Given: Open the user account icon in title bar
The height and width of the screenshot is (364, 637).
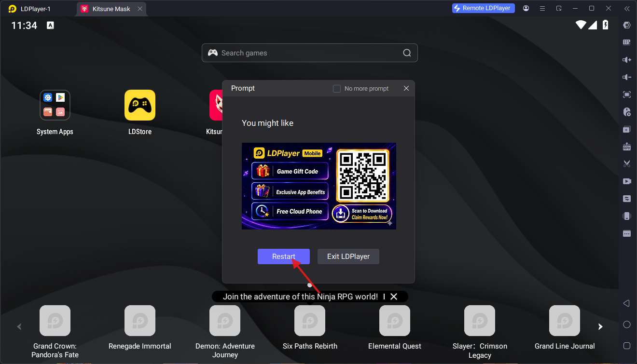Looking at the screenshot, I should [526, 8].
